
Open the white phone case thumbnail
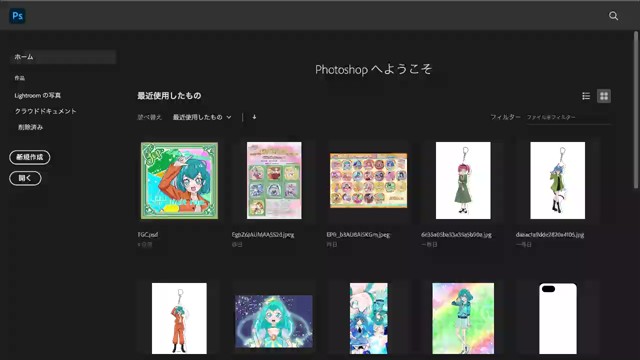(558, 318)
